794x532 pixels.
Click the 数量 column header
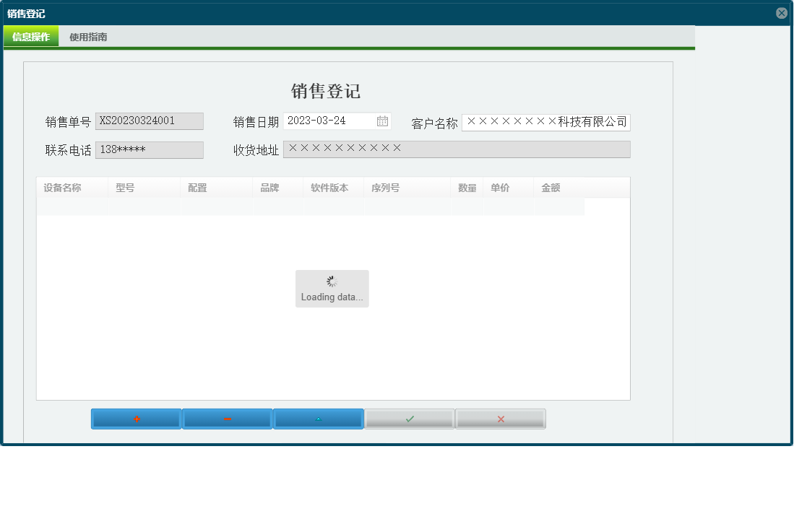coord(467,187)
